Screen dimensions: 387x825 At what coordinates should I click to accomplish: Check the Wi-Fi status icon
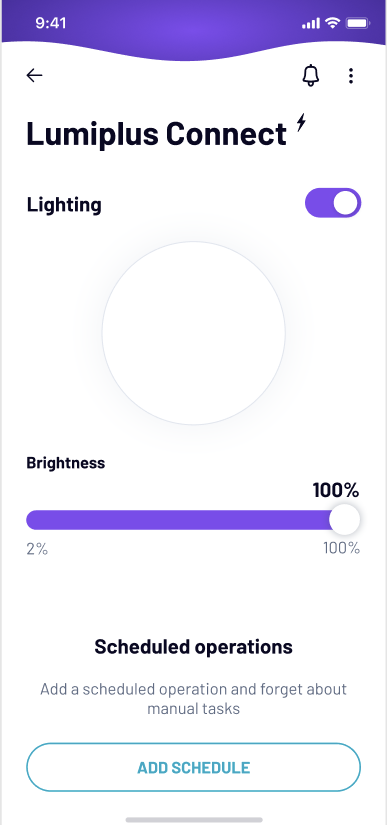click(332, 23)
